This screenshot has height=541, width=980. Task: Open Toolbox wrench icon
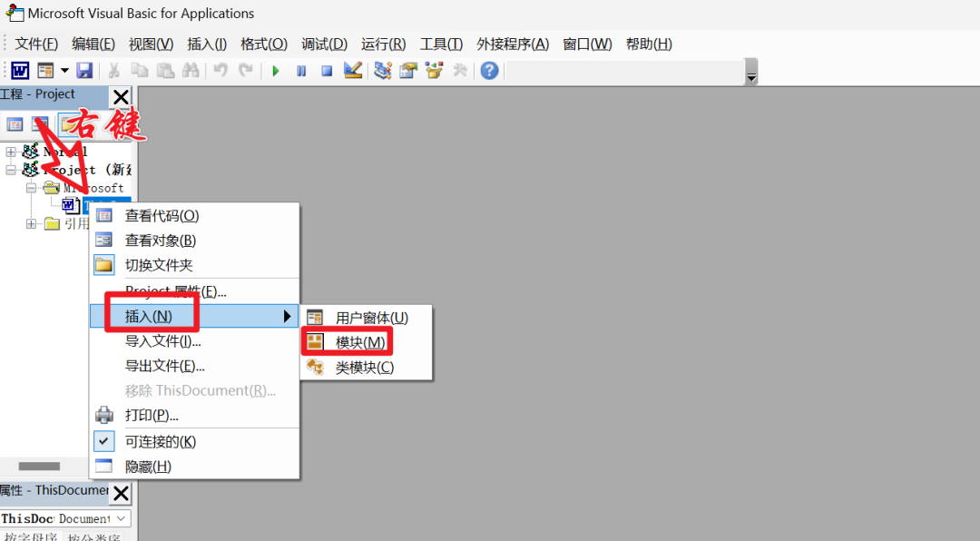pos(460,71)
